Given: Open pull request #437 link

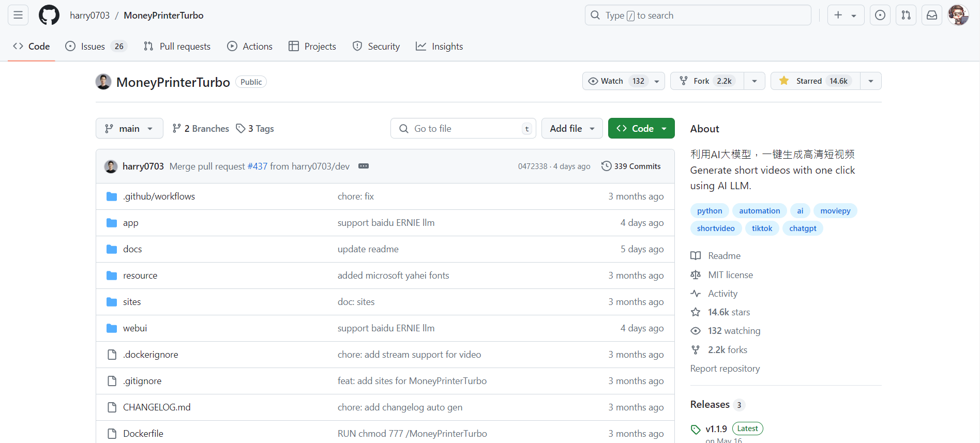Looking at the screenshot, I should [x=258, y=166].
